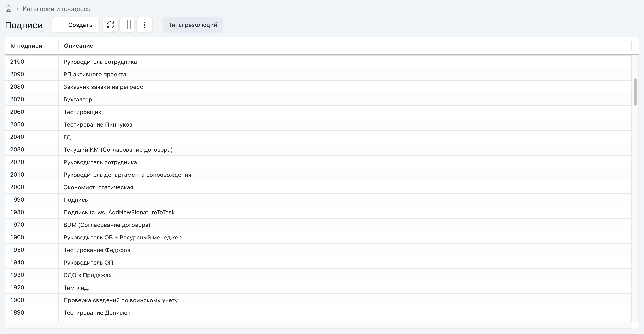Select Подпись tc_ws_AddNewSignatureToTask row

click(318, 212)
